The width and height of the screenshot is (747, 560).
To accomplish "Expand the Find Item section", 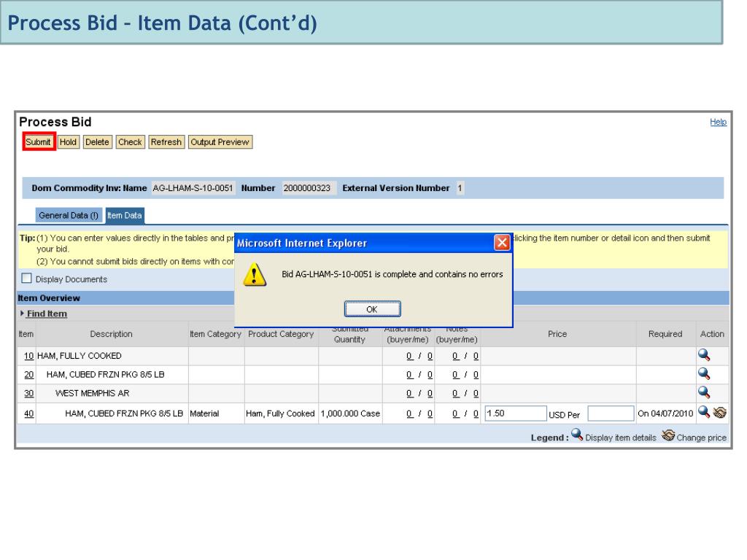I will pos(46,314).
